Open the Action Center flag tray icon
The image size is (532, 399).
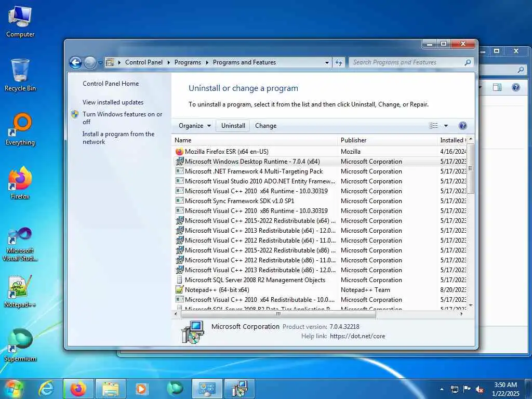pos(467,389)
